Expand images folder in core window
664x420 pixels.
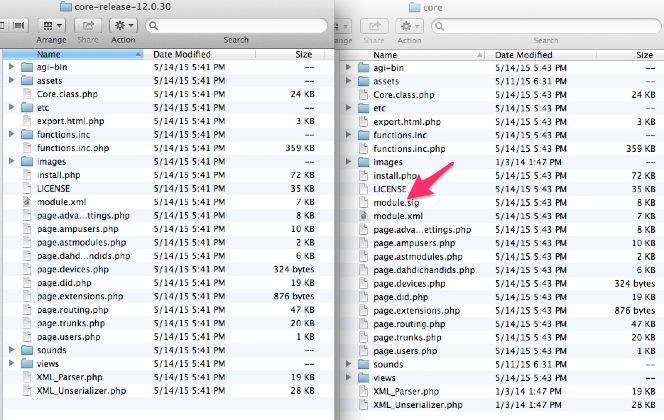coord(348,161)
